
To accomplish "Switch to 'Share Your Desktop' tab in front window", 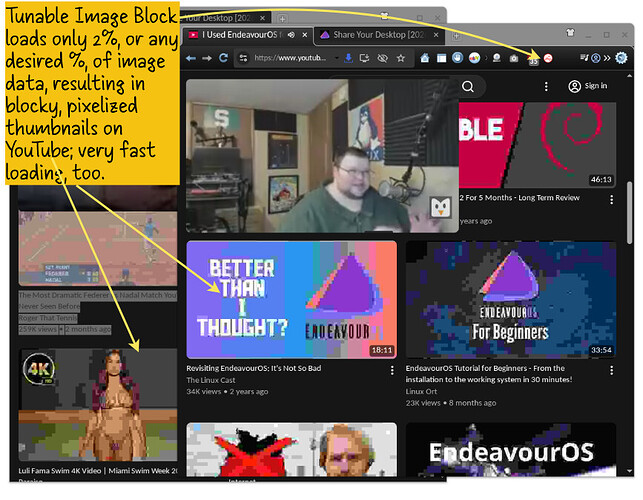I will 378,35.
